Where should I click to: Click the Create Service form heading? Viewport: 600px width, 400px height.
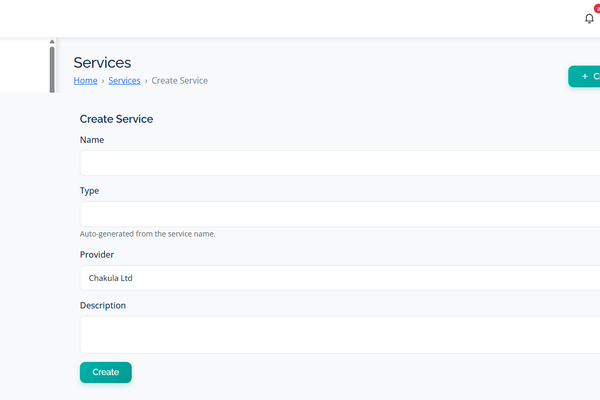point(116,119)
